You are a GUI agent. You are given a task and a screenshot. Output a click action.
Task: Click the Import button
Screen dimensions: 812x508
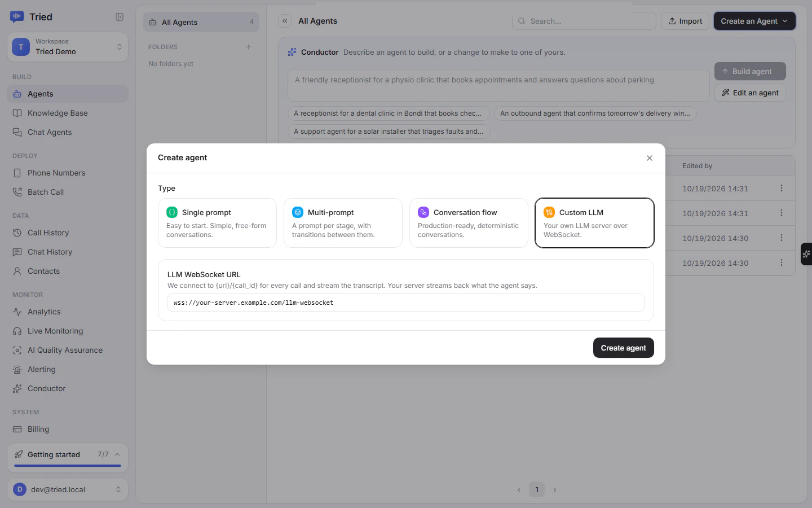tap(685, 21)
